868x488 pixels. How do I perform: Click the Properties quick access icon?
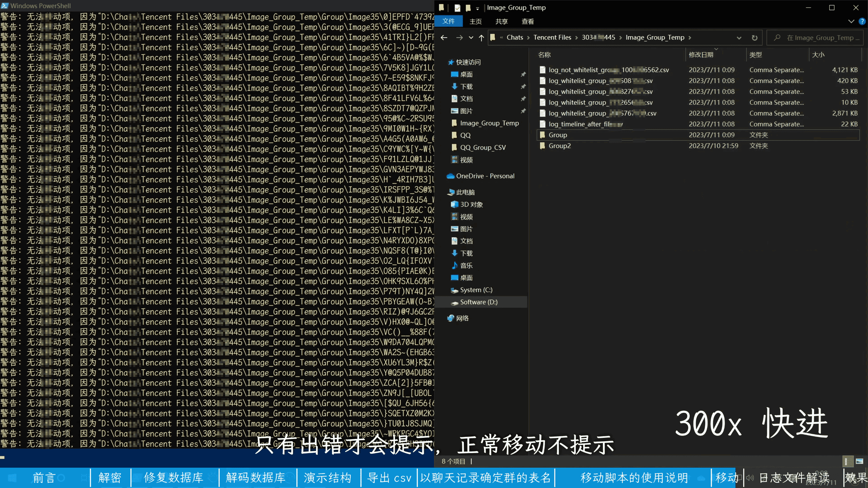457,8
